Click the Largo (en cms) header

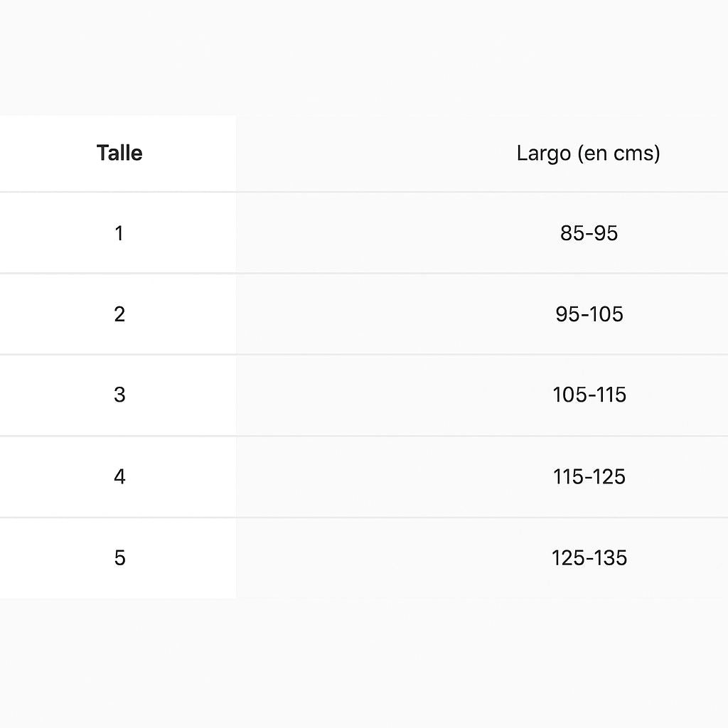(x=588, y=153)
